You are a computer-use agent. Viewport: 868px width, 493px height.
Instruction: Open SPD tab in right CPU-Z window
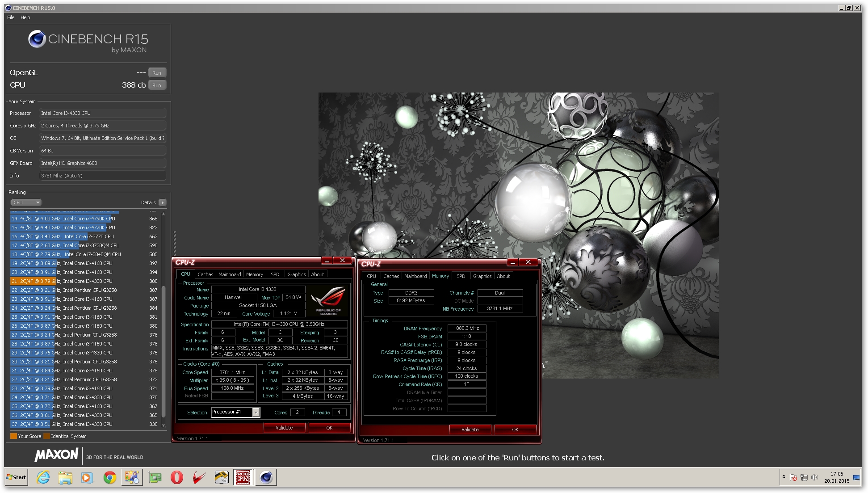click(x=461, y=276)
